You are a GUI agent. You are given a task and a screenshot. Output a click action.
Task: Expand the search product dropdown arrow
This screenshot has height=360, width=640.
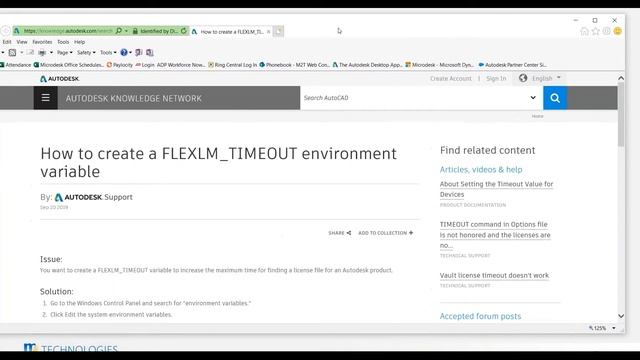(x=533, y=98)
